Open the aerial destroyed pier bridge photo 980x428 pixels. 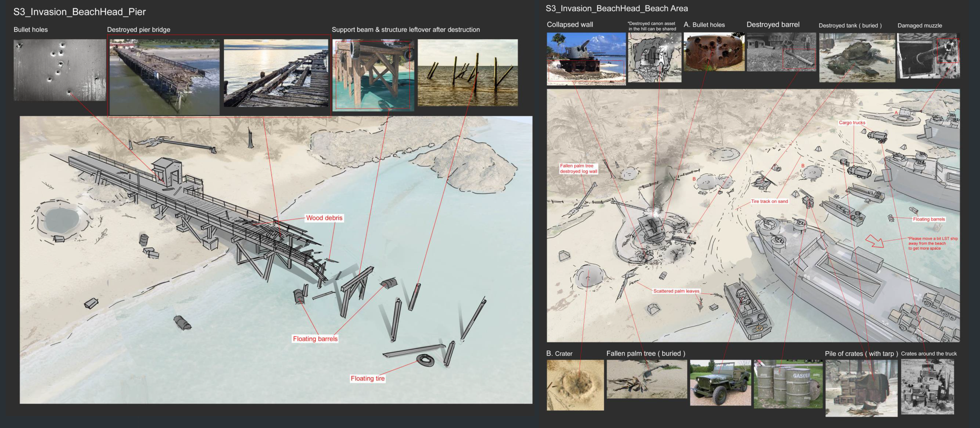coord(164,77)
